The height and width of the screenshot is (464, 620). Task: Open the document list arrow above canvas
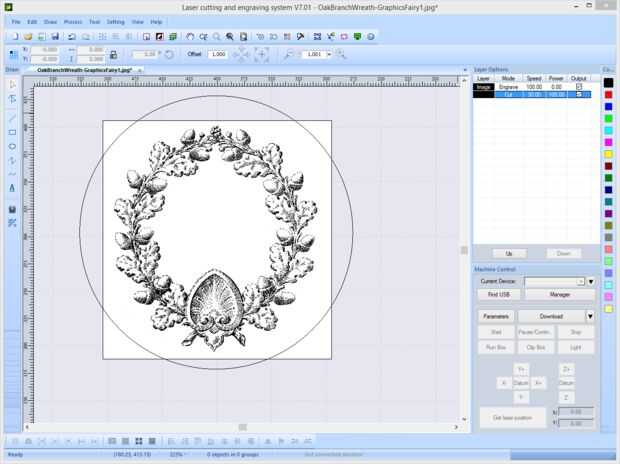(465, 70)
